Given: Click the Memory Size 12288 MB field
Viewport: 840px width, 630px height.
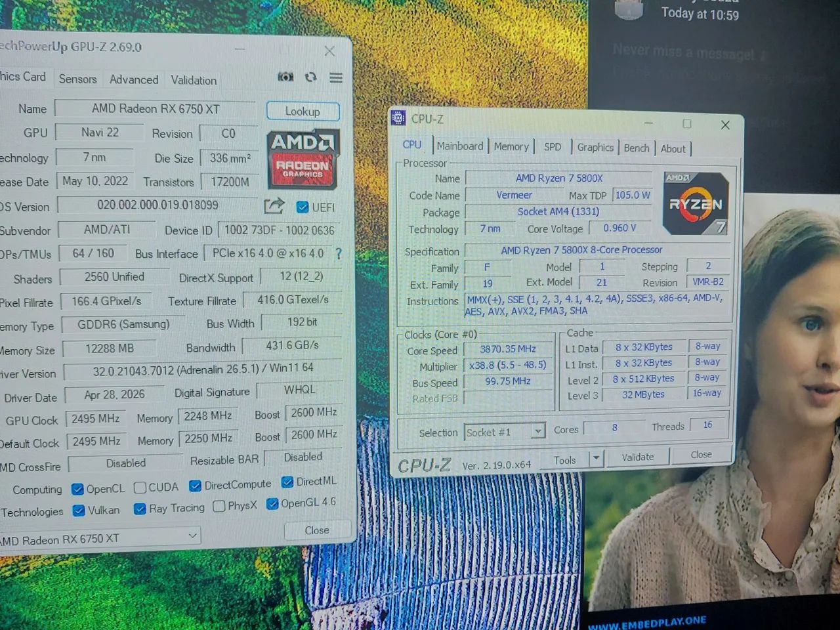Looking at the screenshot, I should pos(110,348).
